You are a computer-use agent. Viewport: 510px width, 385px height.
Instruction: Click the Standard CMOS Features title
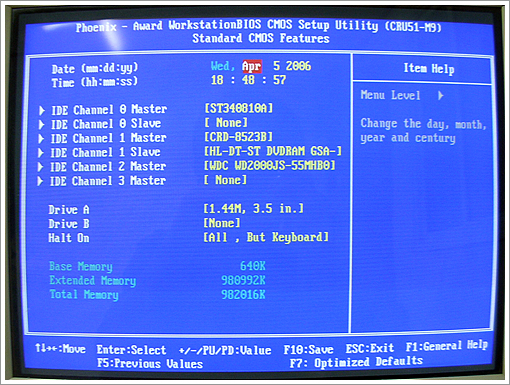coord(261,38)
